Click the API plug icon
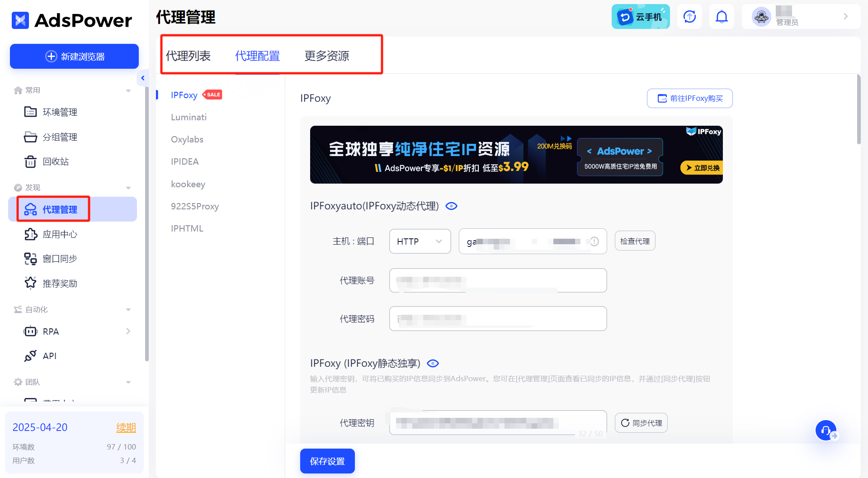Screen dimensions: 868x478 (30, 356)
